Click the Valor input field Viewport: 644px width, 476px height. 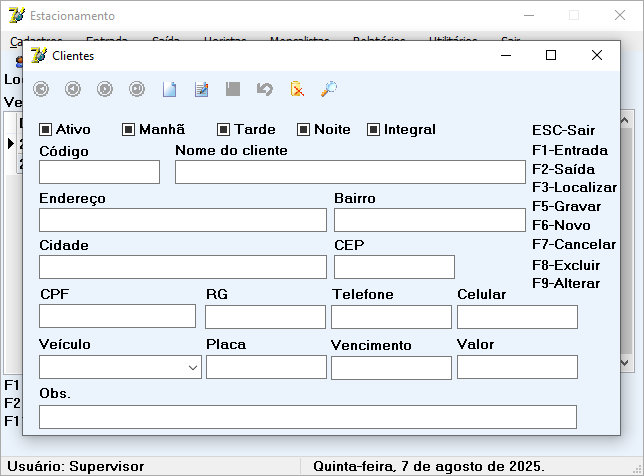pos(518,367)
